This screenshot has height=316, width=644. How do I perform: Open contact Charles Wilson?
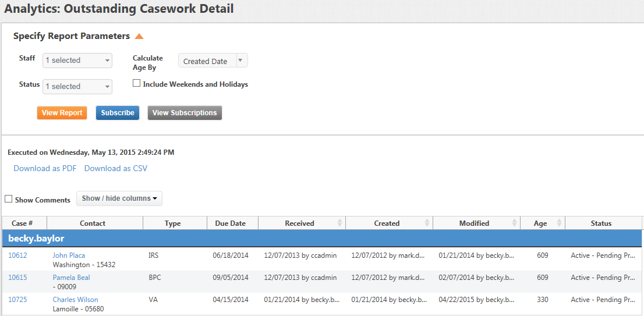76,300
